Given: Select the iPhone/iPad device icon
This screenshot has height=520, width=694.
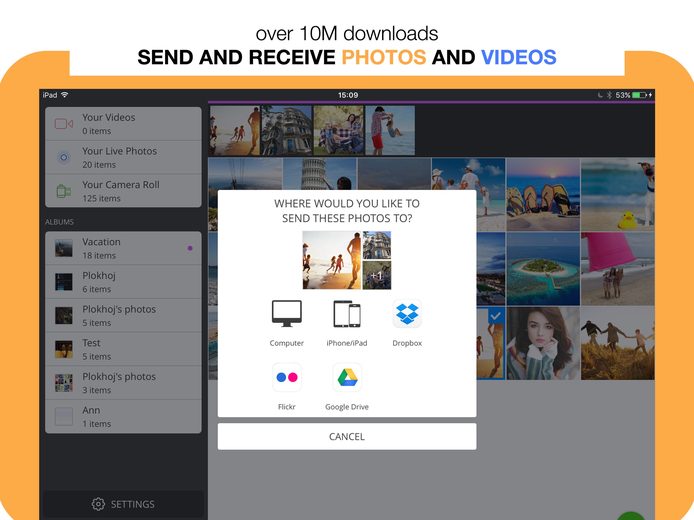Looking at the screenshot, I should [x=347, y=314].
